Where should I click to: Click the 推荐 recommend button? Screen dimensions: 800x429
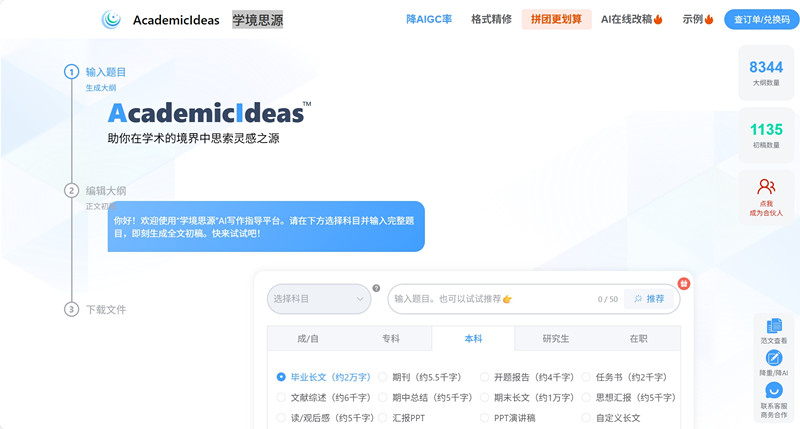[x=649, y=299]
